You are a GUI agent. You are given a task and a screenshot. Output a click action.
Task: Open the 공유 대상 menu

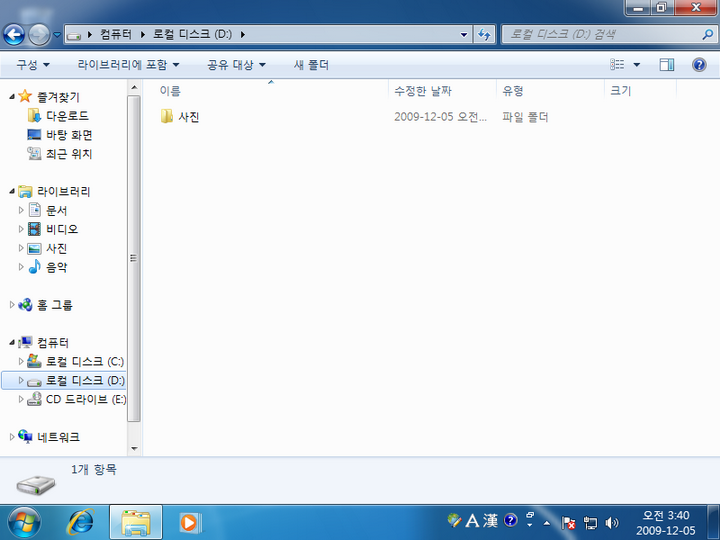[236, 65]
